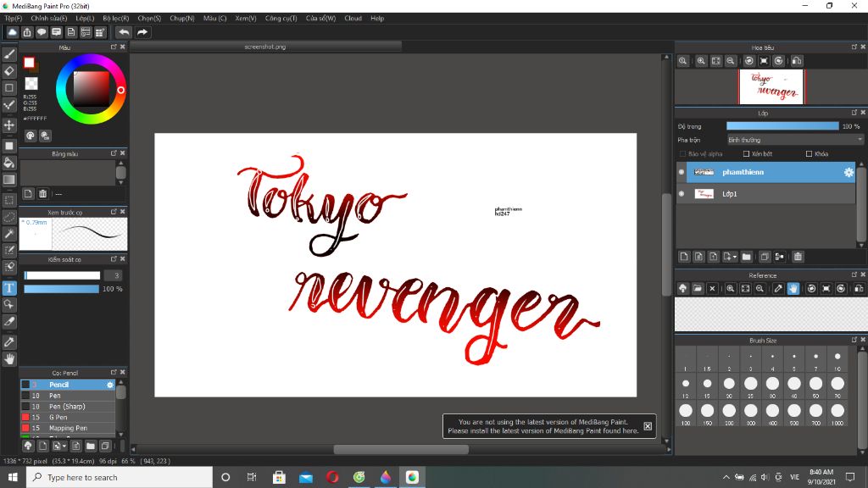
Task: Add new layer folder in Lớp panel
Action: pyautogui.click(x=746, y=257)
